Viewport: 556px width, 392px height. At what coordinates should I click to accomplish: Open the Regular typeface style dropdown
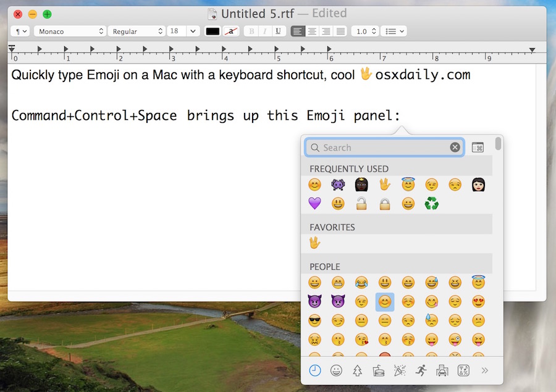137,31
